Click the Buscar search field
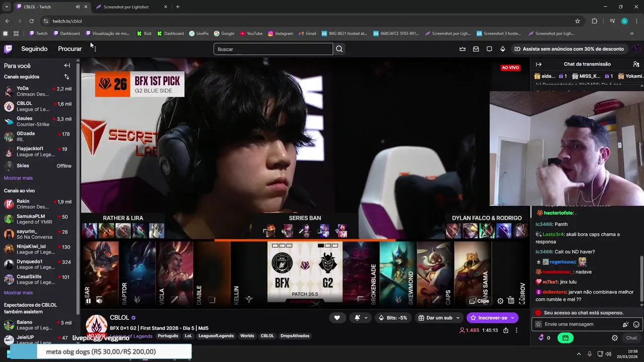The height and width of the screenshot is (362, 644). (273, 49)
